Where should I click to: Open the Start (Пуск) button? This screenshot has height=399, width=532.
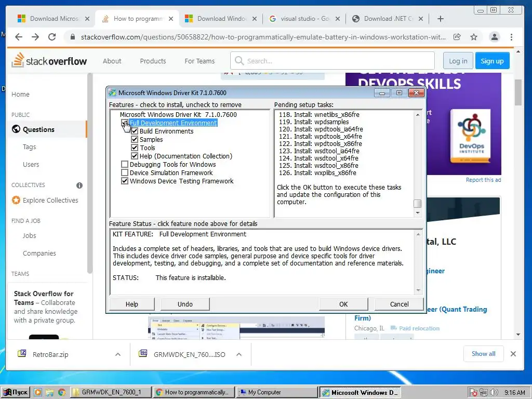[16, 392]
